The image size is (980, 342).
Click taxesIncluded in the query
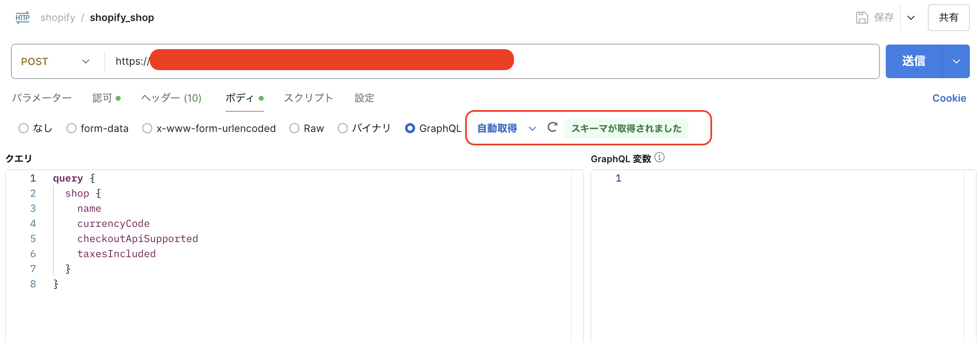117,254
